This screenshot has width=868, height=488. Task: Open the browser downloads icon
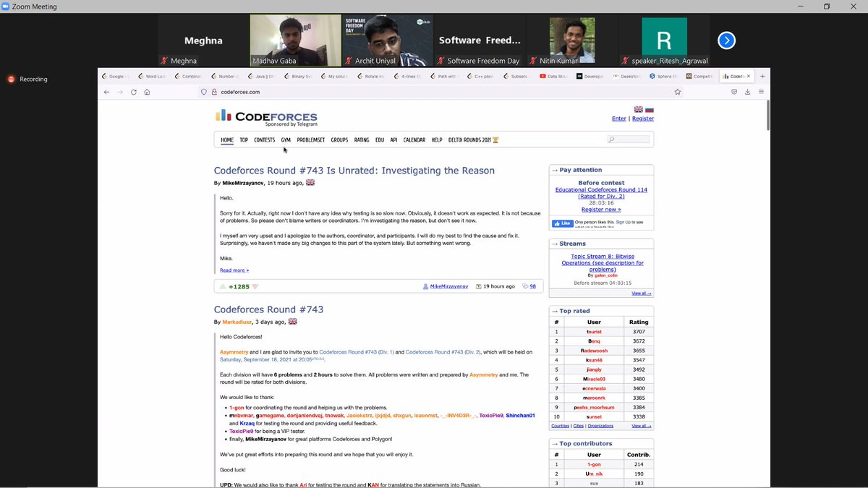[x=747, y=92]
